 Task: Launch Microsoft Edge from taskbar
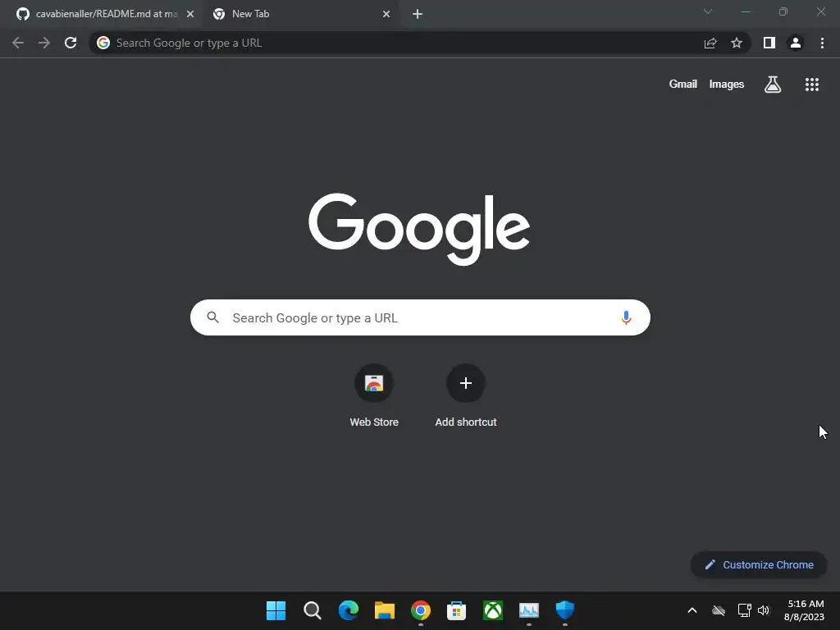coord(348,610)
